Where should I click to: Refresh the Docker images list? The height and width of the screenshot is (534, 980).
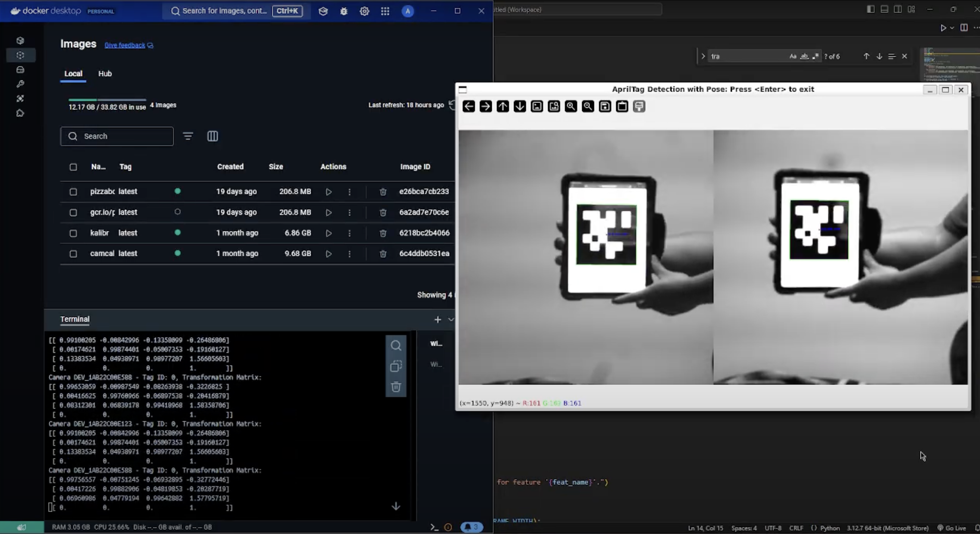click(x=452, y=105)
